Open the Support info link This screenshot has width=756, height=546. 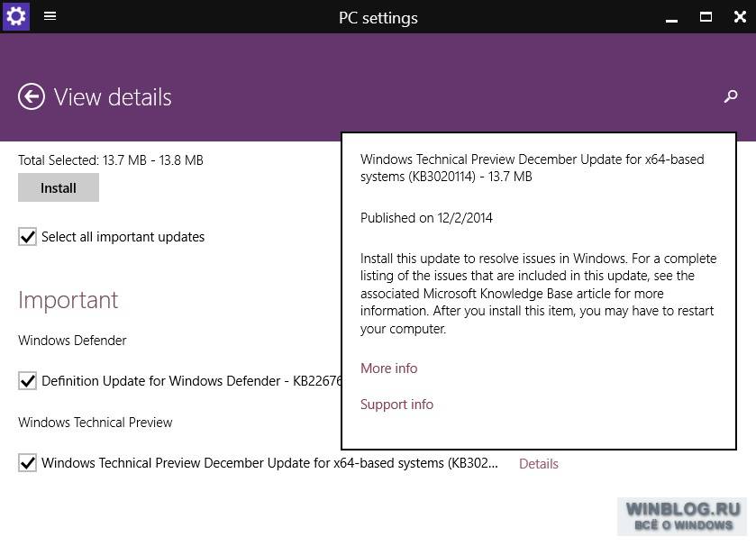click(396, 405)
